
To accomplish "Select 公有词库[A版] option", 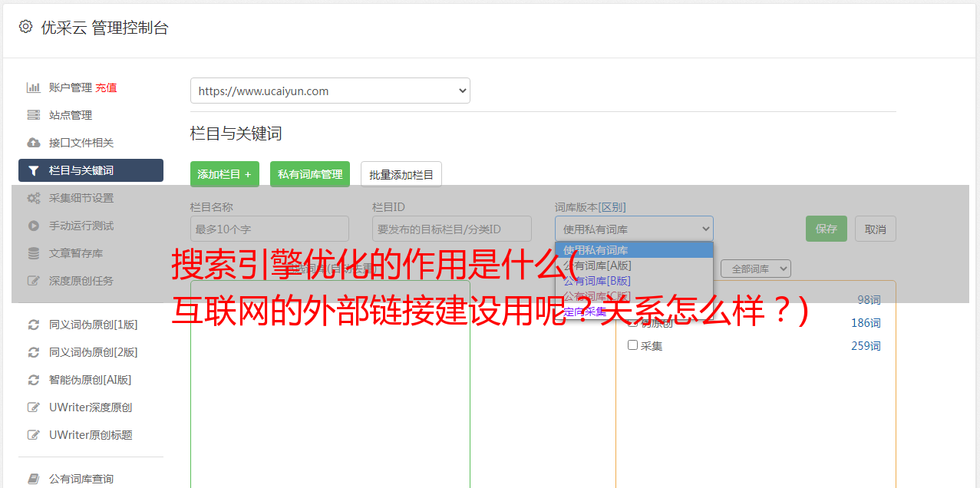I will (x=634, y=265).
